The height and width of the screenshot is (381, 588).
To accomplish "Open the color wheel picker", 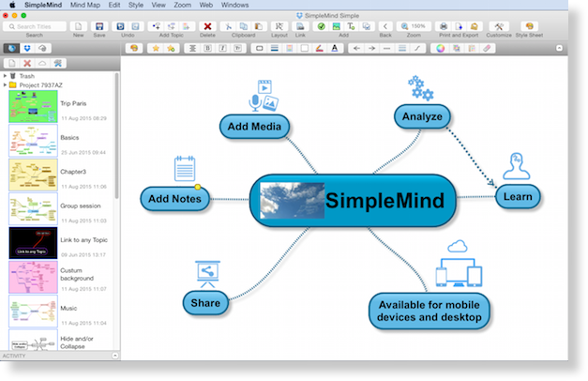I will click(x=440, y=48).
